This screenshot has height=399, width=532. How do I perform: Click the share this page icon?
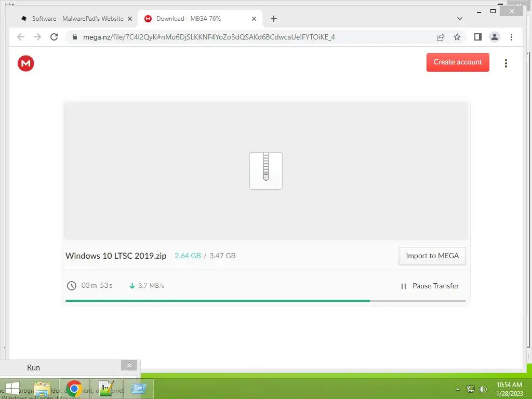tap(441, 37)
